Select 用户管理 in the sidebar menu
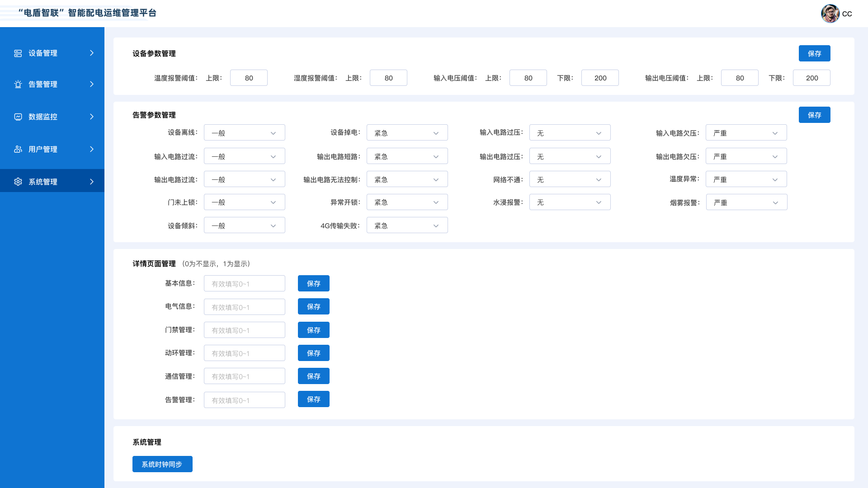The image size is (868, 488). pyautogui.click(x=43, y=150)
